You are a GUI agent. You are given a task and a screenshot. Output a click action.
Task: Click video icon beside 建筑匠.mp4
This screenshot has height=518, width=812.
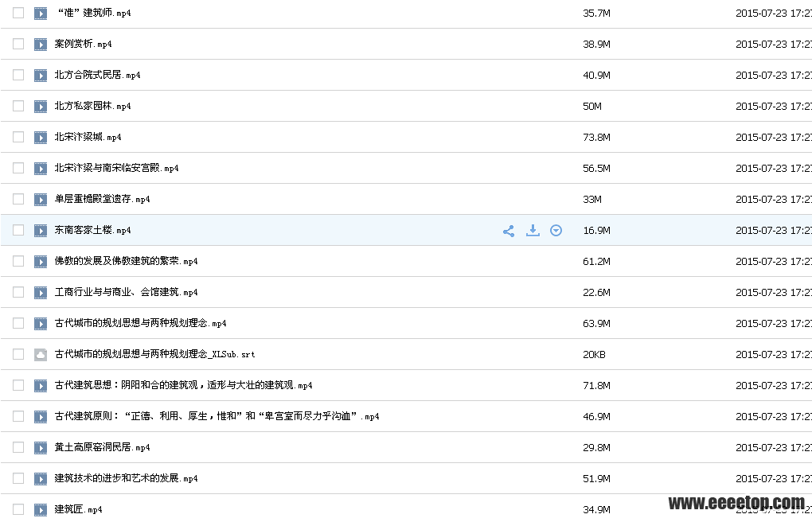41,510
